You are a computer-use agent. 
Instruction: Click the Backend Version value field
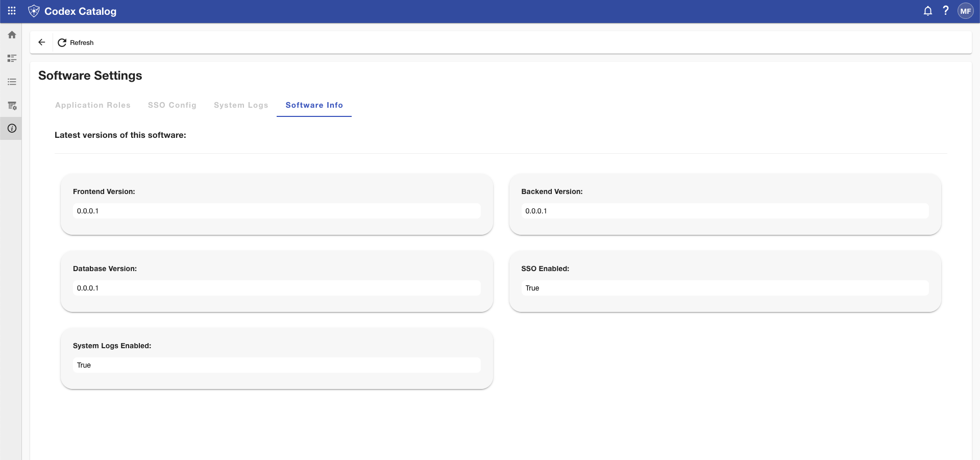point(725,211)
